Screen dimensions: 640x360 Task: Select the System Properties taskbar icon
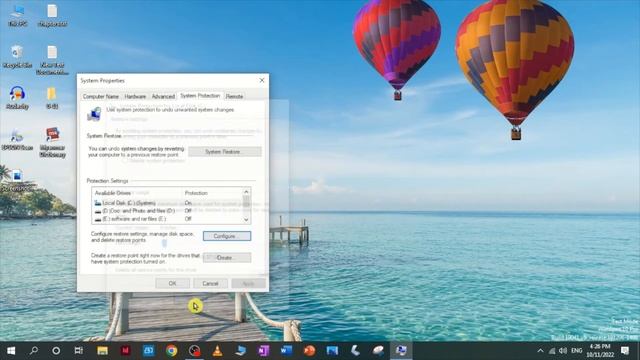pyautogui.click(x=401, y=350)
